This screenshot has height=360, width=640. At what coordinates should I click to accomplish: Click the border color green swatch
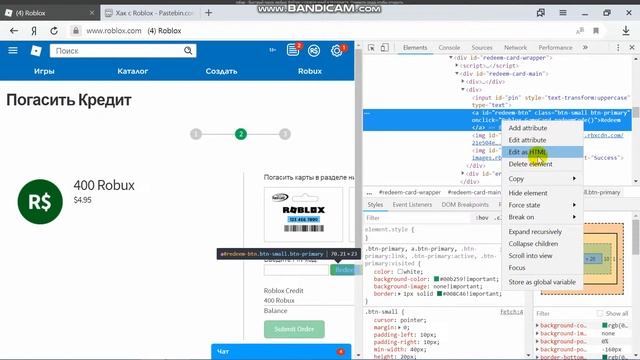tap(440, 294)
